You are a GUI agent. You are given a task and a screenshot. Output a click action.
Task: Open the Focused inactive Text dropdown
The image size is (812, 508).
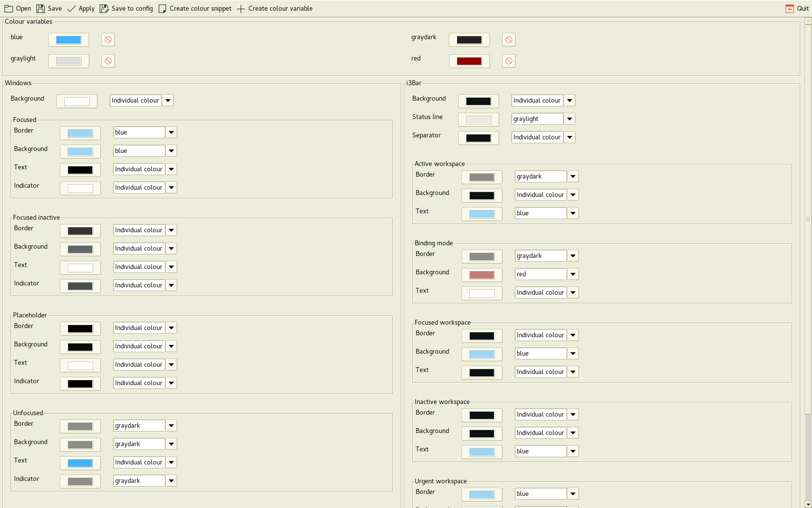[x=171, y=267]
